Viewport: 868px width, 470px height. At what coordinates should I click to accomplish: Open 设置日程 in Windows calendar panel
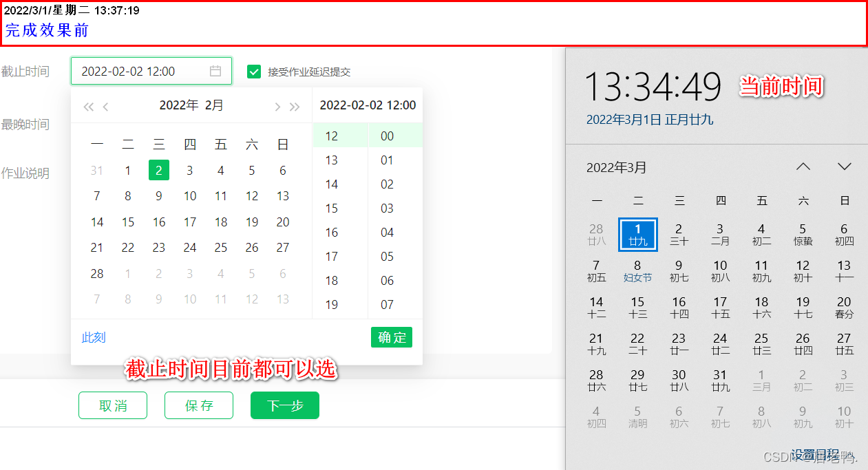[x=814, y=454]
